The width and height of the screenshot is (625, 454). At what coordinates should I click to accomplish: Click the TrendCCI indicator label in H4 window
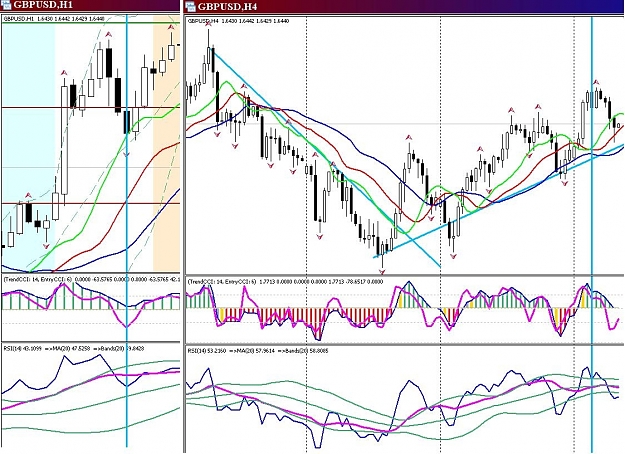pyautogui.click(x=285, y=282)
